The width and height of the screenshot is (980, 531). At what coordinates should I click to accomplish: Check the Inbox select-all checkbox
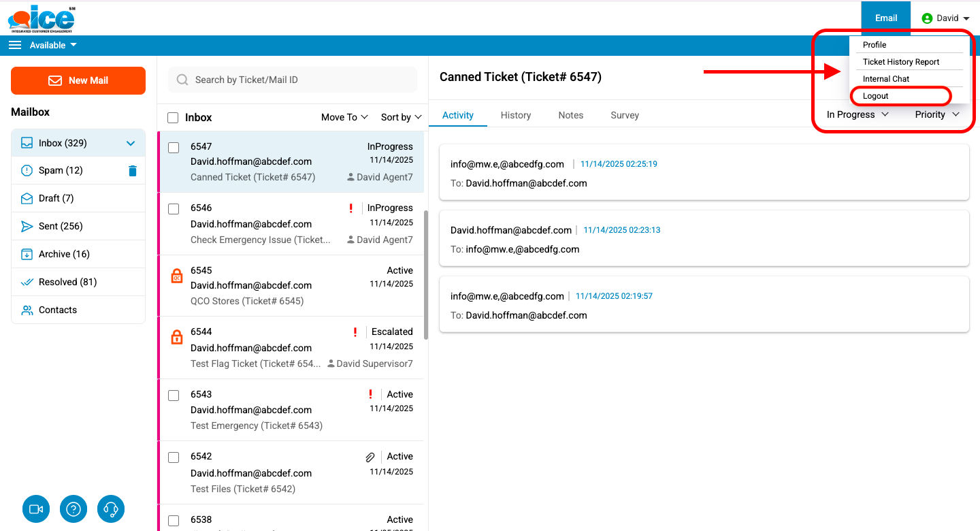[x=174, y=118]
